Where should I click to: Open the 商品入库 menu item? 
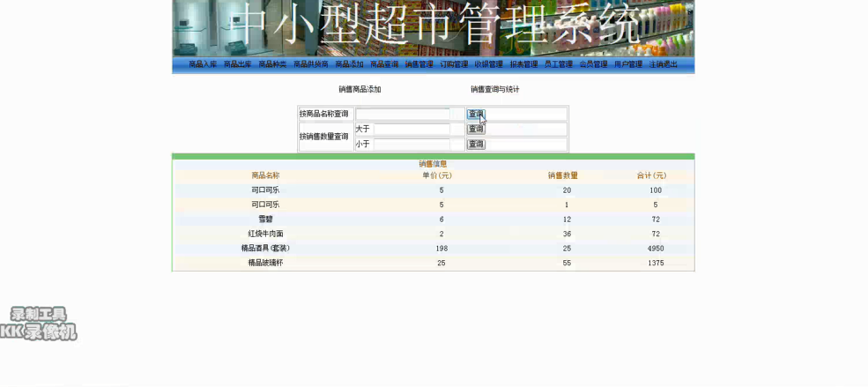[203, 64]
